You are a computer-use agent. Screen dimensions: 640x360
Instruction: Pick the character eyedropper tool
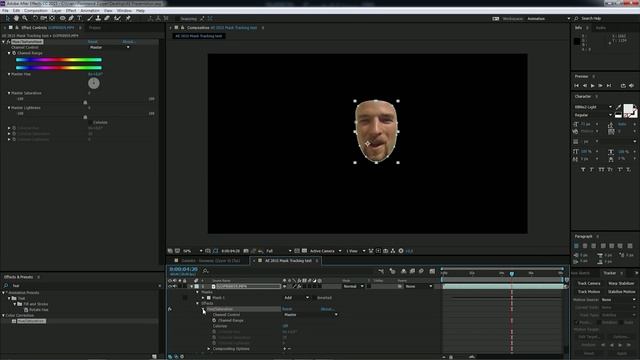[618, 107]
